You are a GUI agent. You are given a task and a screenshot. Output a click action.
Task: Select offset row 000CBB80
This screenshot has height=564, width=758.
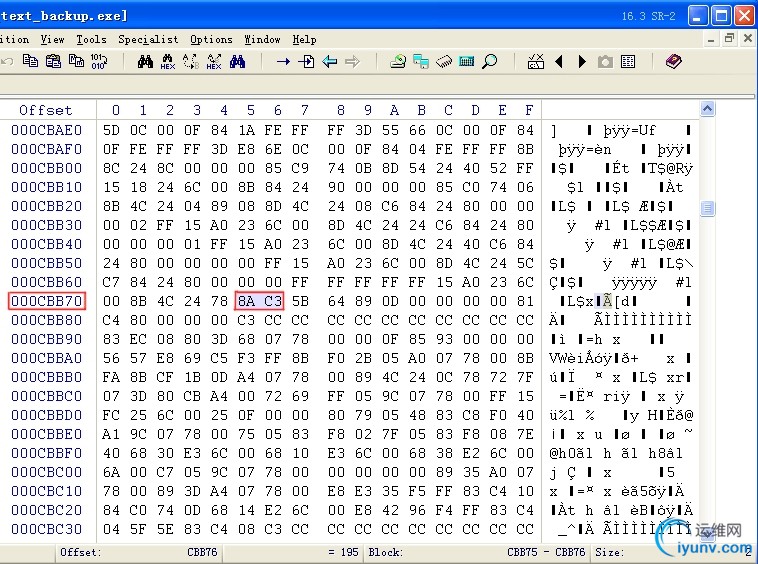click(x=47, y=320)
